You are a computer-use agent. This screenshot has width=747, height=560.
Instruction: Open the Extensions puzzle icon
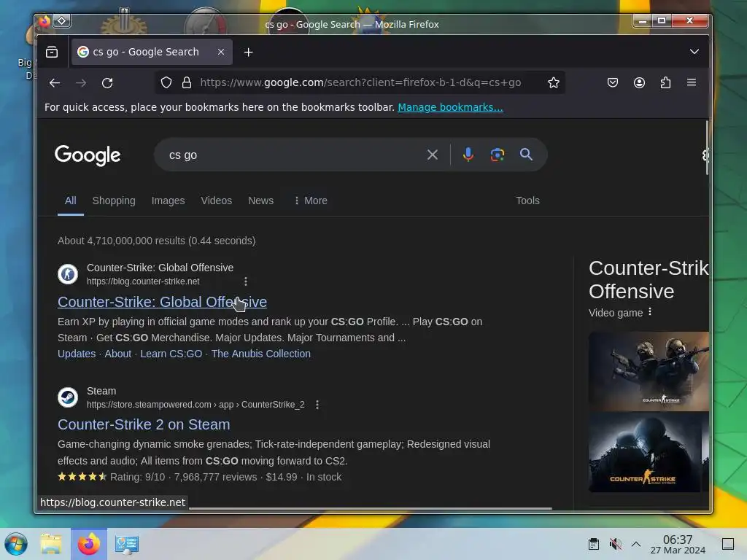(x=665, y=82)
